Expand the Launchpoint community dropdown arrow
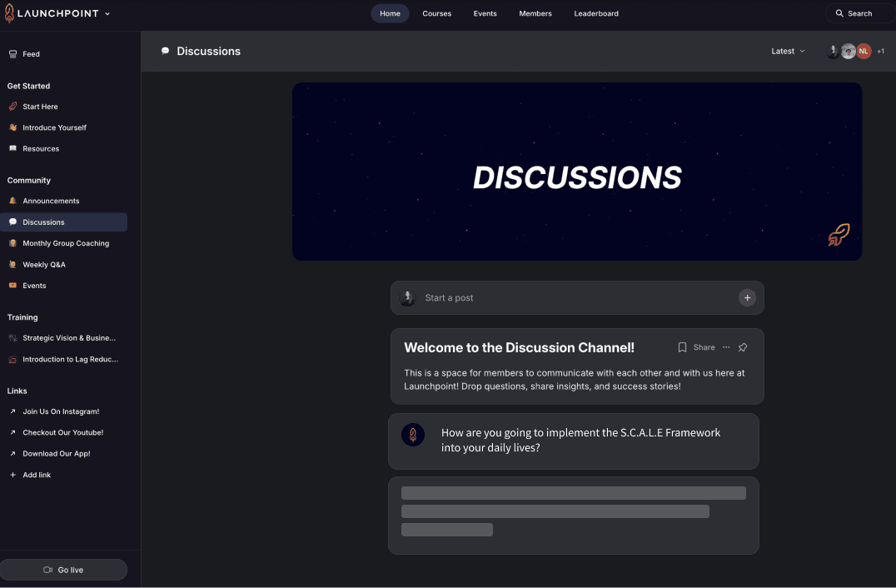The width and height of the screenshot is (896, 588). [107, 14]
